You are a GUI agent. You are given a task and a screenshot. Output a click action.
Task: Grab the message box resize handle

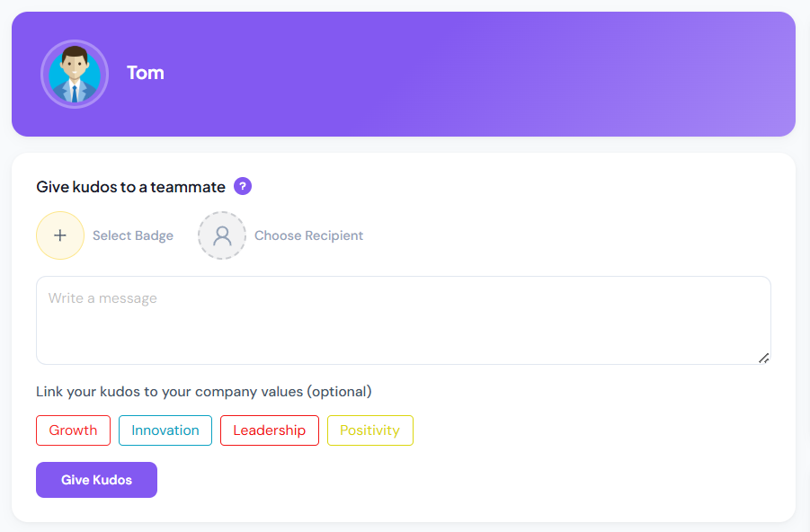point(763,358)
